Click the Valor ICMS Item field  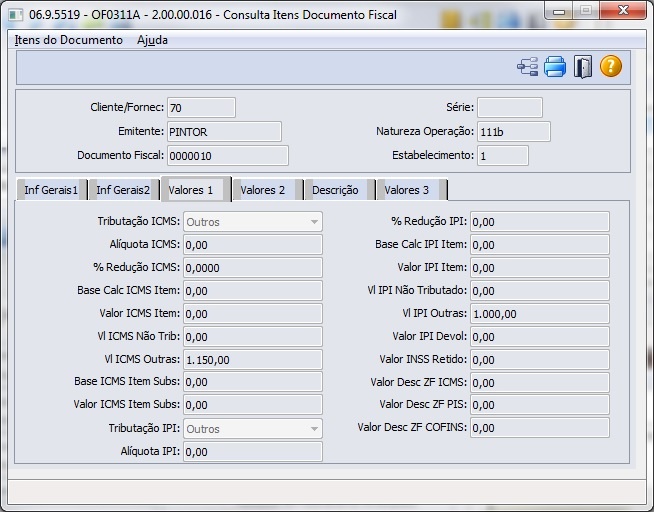(x=253, y=314)
